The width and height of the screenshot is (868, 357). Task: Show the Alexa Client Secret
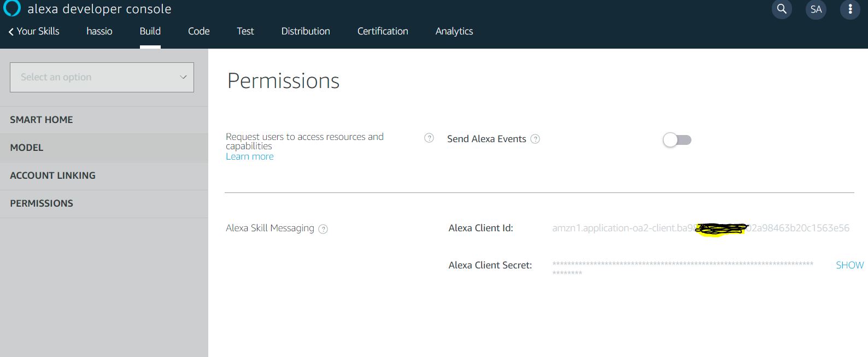[850, 265]
